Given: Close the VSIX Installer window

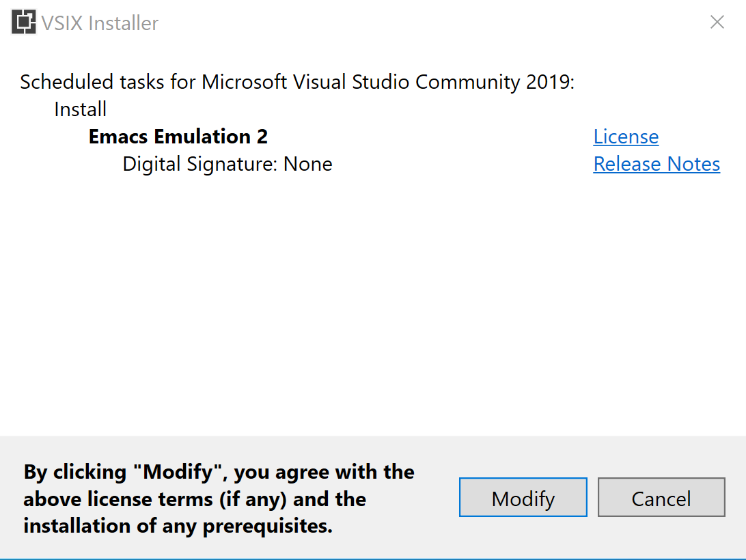Looking at the screenshot, I should pos(717,22).
